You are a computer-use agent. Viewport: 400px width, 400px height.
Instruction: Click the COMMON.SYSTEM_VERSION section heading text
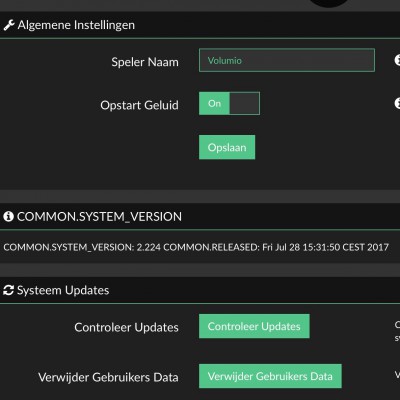point(99,217)
